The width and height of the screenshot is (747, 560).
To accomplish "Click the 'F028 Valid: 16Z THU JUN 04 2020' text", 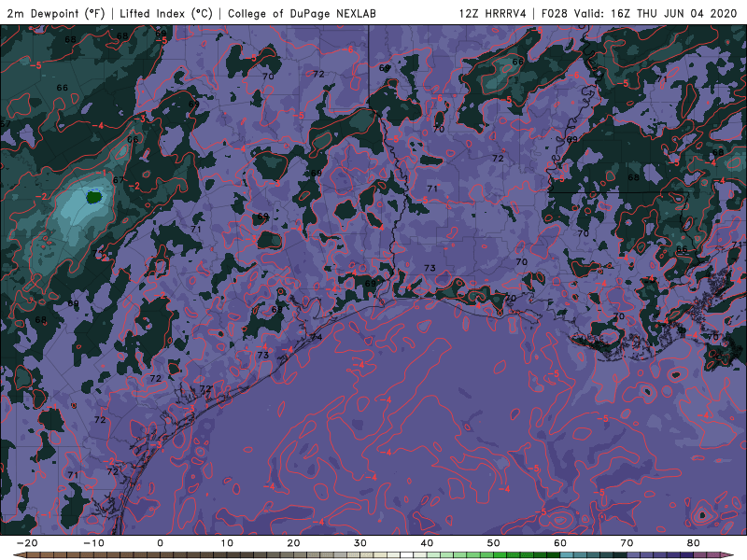I will click(x=640, y=13).
